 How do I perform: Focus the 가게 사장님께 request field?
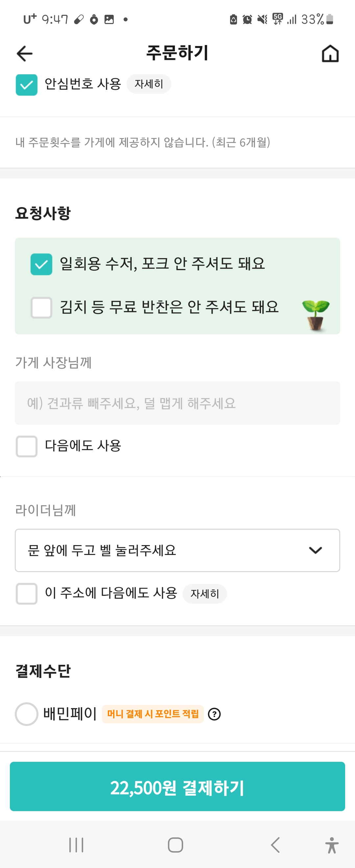click(x=177, y=403)
